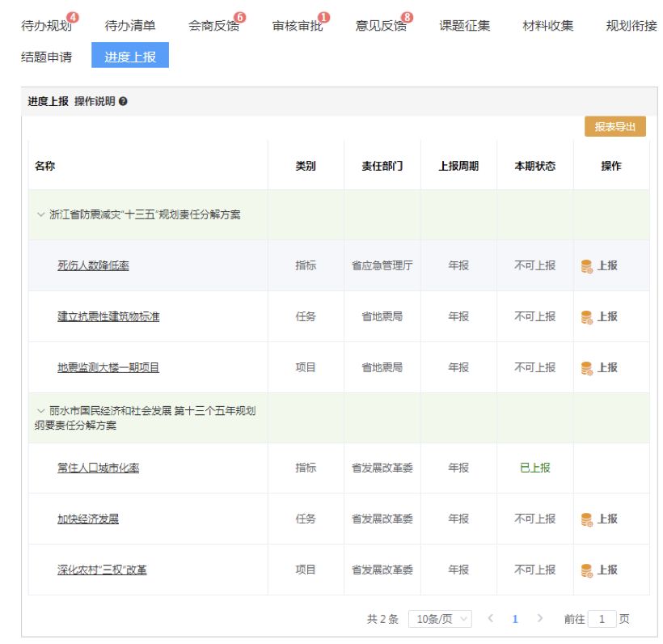Click the red badge 4 on 待办规划
Viewport: 663px width, 644px height.
[x=73, y=17]
